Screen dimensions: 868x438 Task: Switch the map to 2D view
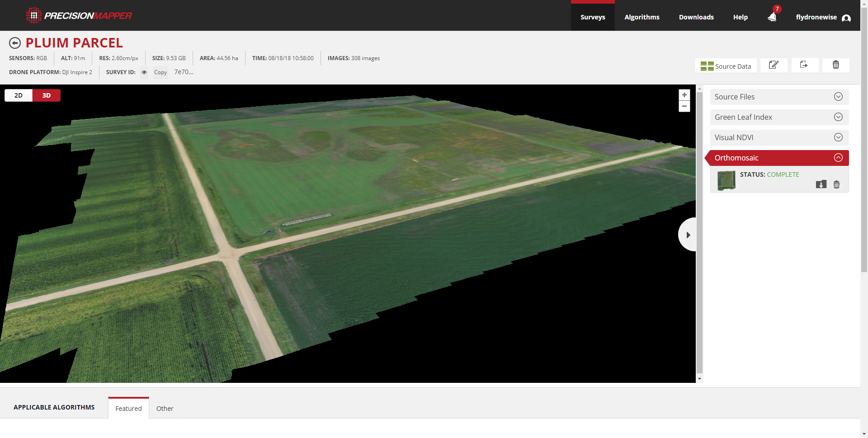click(19, 95)
